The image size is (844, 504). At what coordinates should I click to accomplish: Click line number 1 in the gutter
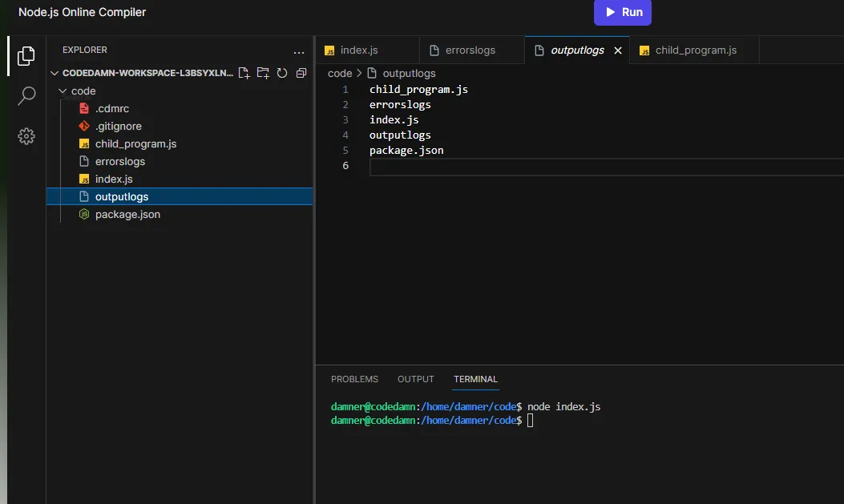(x=345, y=89)
